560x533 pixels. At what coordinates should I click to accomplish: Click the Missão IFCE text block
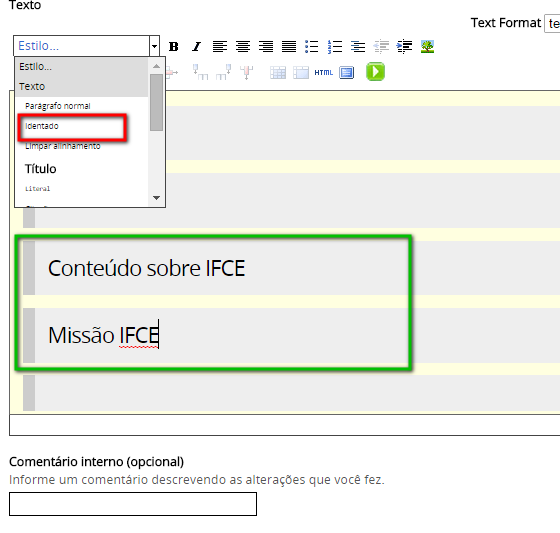[104, 335]
